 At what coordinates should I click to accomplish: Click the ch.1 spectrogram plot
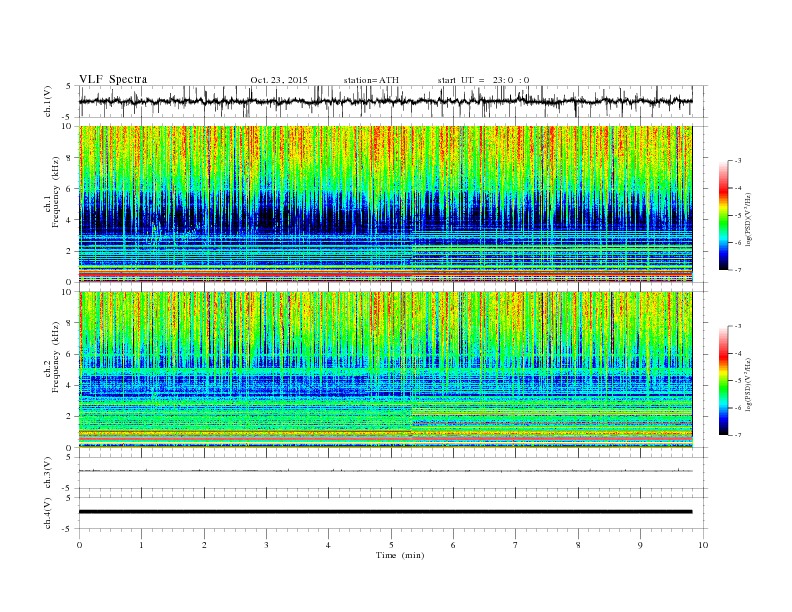(386, 204)
